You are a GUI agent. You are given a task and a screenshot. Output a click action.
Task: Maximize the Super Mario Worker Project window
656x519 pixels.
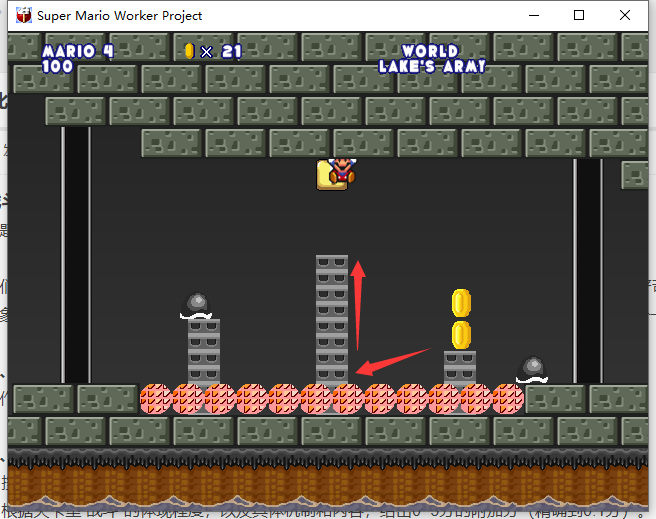tap(579, 15)
